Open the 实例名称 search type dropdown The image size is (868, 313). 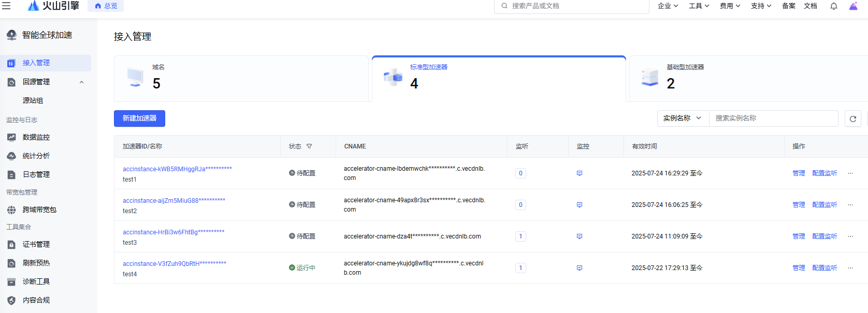point(683,118)
